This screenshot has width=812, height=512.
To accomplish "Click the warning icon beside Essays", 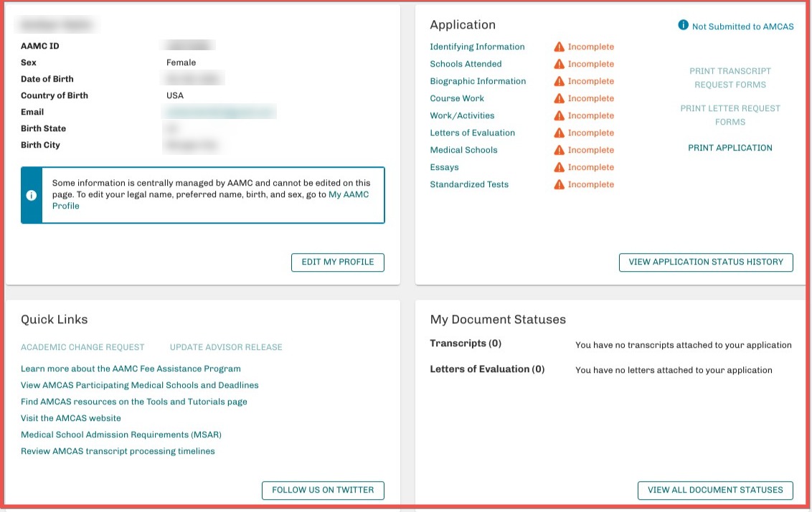I will click(x=560, y=167).
